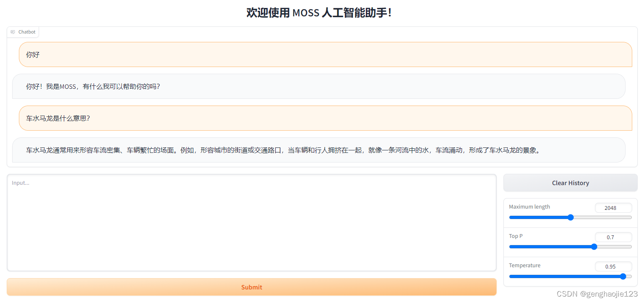Click the user message '车水马龙是什么意思?'
This screenshot has width=644, height=302.
click(x=325, y=118)
